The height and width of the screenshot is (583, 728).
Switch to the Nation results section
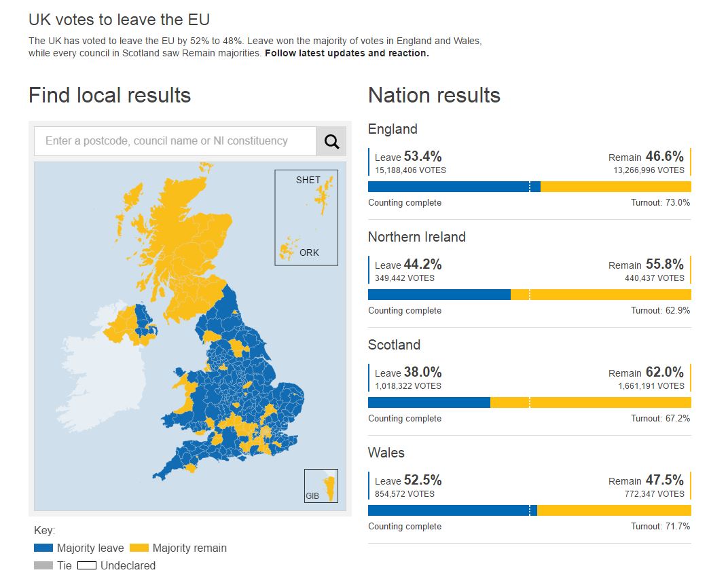coord(434,95)
